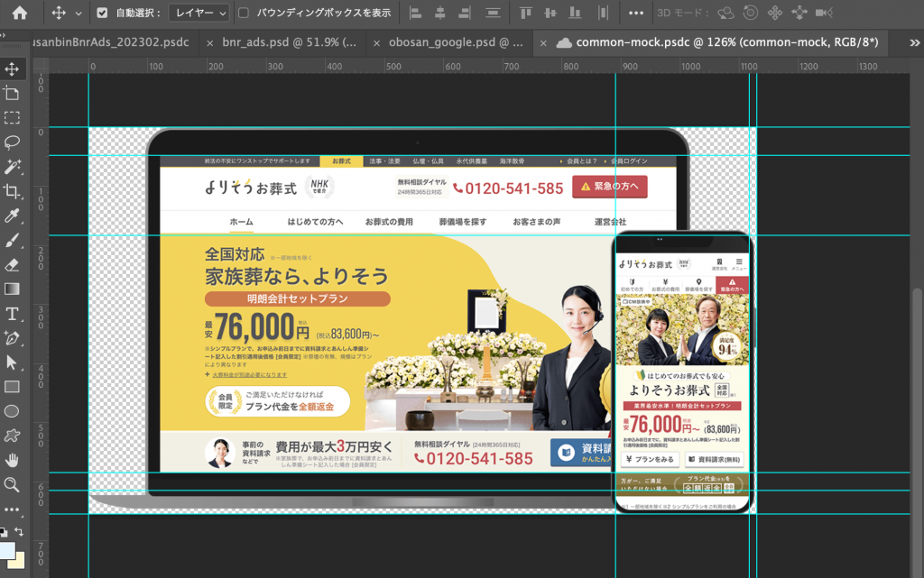Image resolution: width=924 pixels, height=578 pixels.
Task: Open the foreground color swatch
Action: (8, 550)
